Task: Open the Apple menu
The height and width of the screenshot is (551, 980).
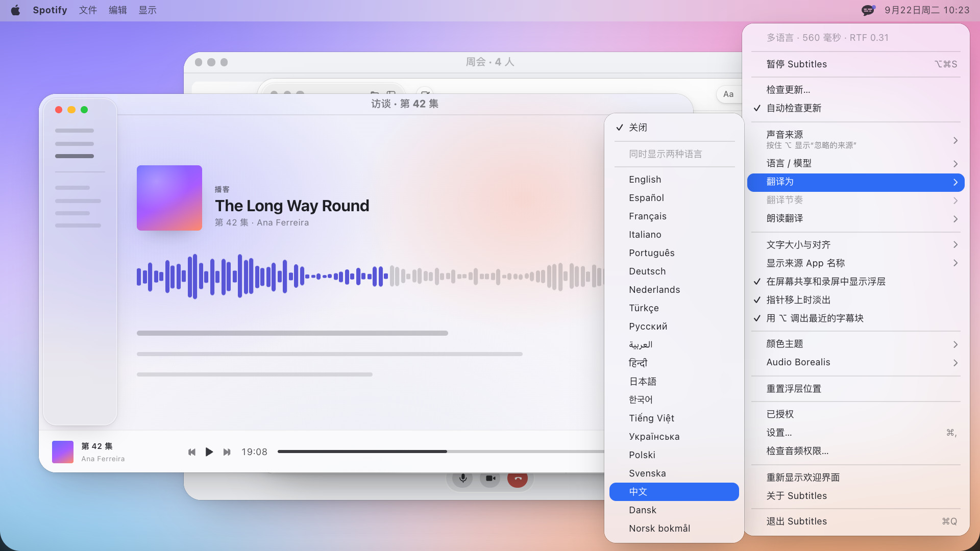Action: coord(15,10)
